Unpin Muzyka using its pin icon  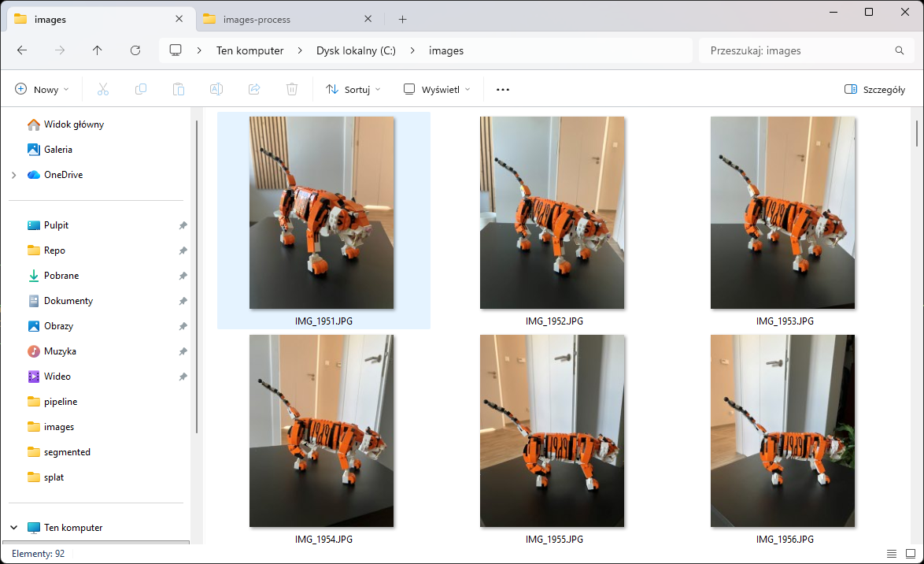pyautogui.click(x=183, y=351)
